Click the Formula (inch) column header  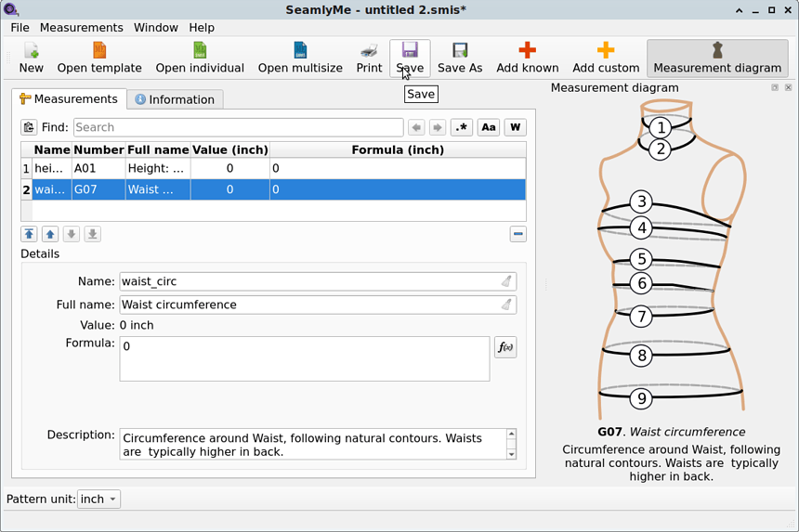point(398,149)
